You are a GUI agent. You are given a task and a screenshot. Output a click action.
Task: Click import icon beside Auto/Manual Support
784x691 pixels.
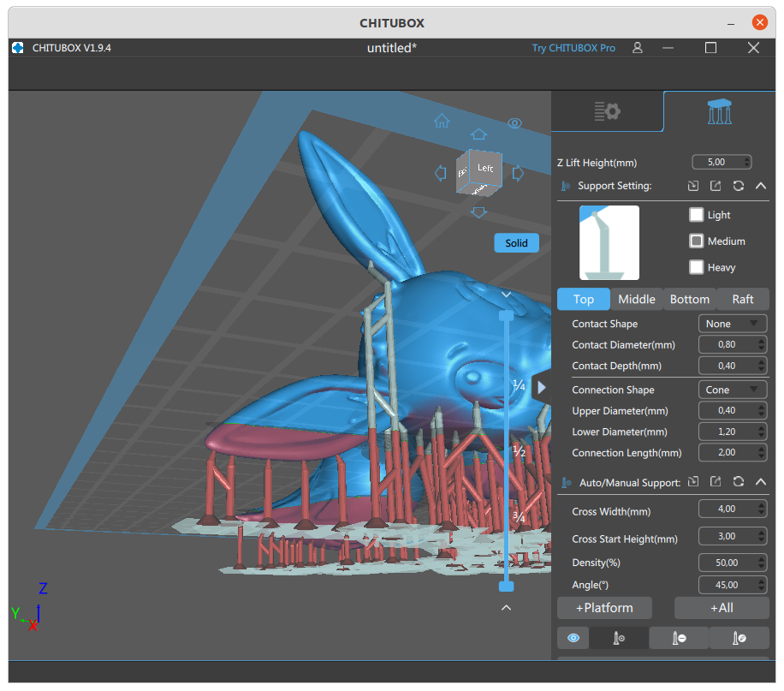(693, 482)
